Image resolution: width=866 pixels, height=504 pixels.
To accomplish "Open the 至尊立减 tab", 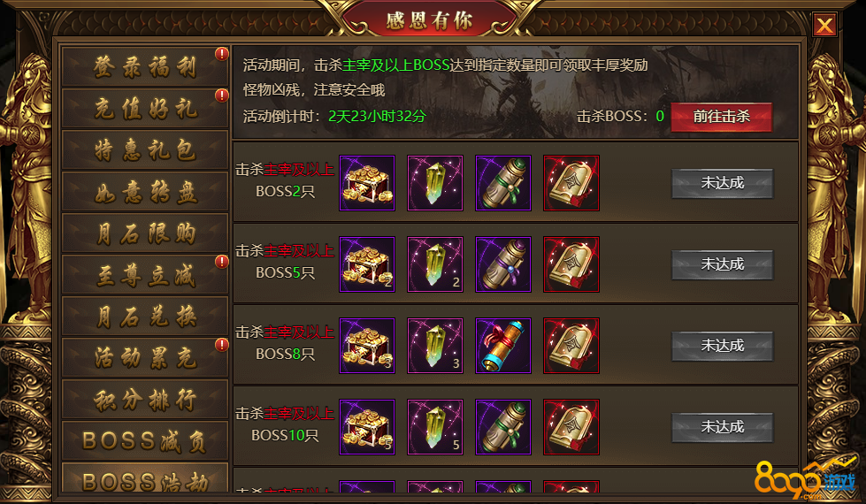I will (x=145, y=274).
